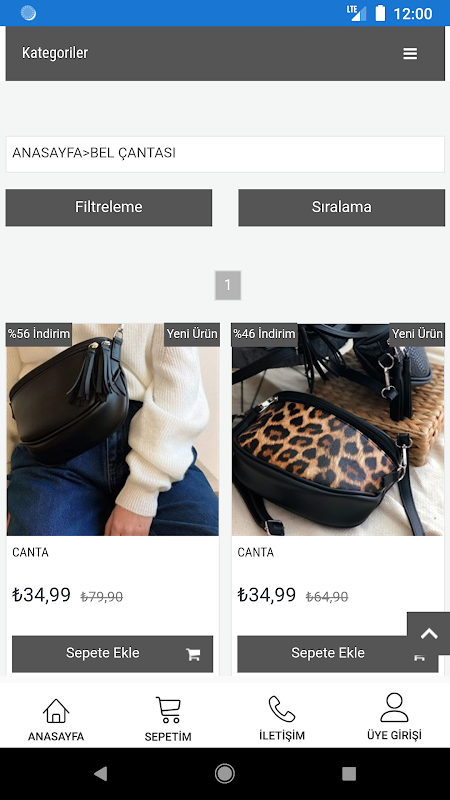The height and width of the screenshot is (800, 450).
Task: Select page 1 in pagination
Action: point(228,285)
